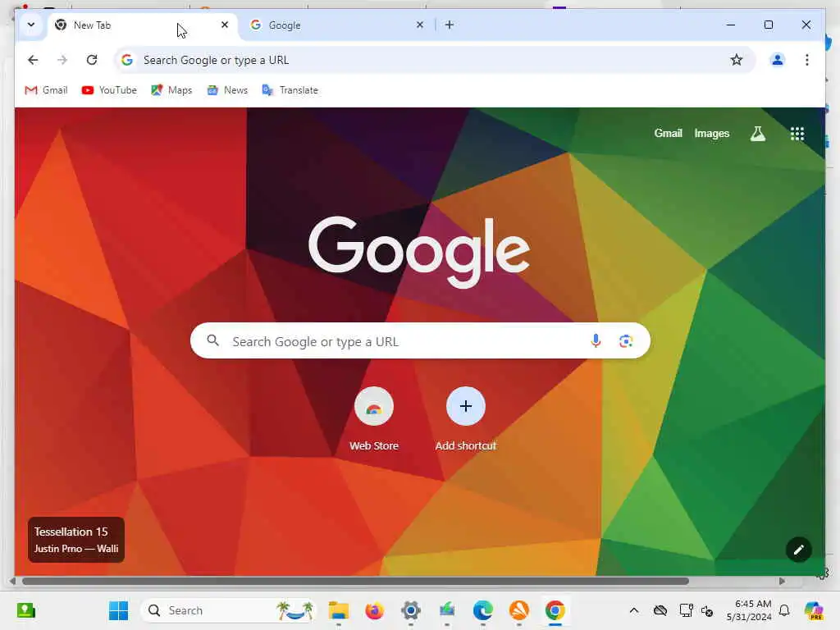Click the Chrome taskbar icon
The image size is (840, 630).
pyautogui.click(x=555, y=610)
